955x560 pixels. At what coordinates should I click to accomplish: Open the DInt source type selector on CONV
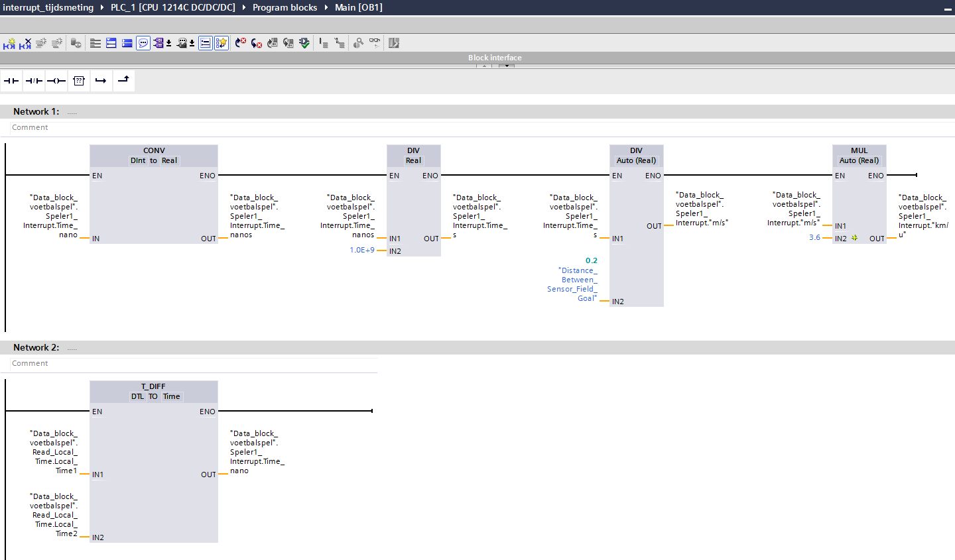[138, 160]
